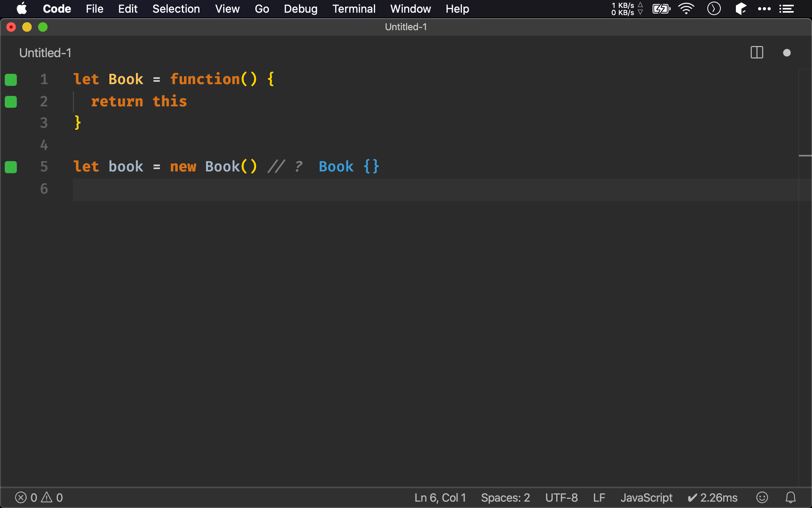812x508 pixels.
Task: Open the notifications bell icon
Action: [791, 497]
